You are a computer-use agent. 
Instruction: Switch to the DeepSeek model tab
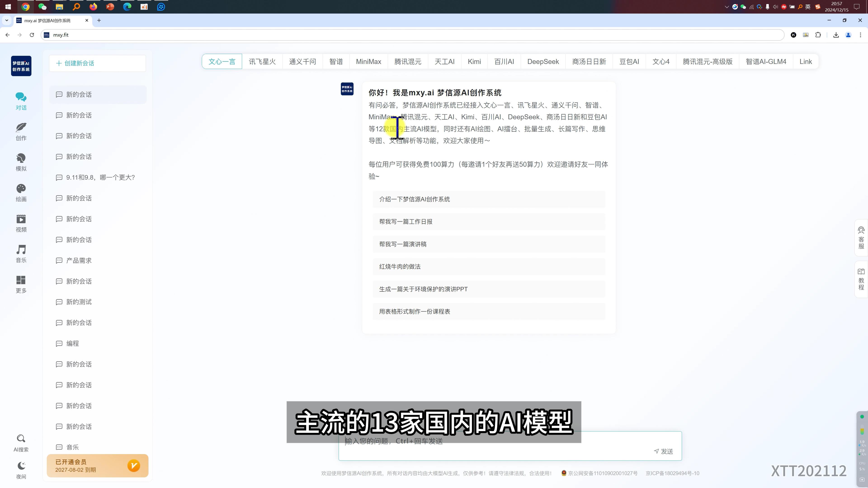pos(543,62)
